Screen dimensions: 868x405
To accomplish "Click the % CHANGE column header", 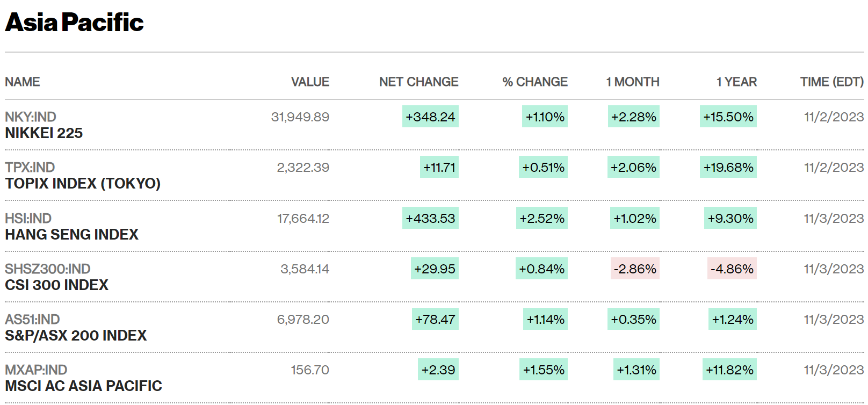I will (x=535, y=82).
